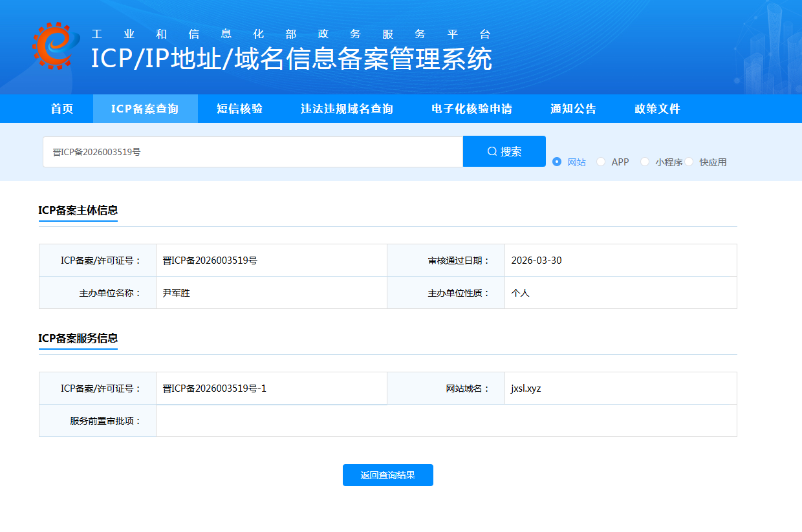Open the 违法违规域名查询 page

click(347, 109)
